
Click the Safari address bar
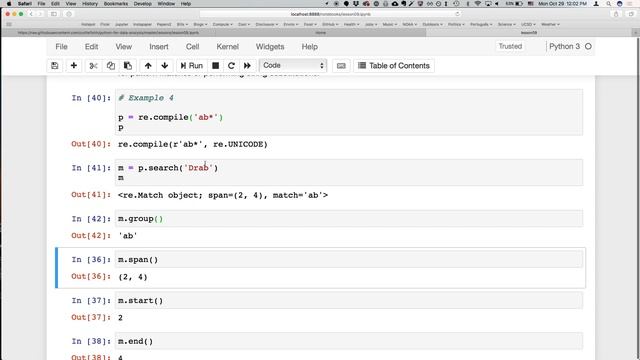pyautogui.click(x=331, y=14)
